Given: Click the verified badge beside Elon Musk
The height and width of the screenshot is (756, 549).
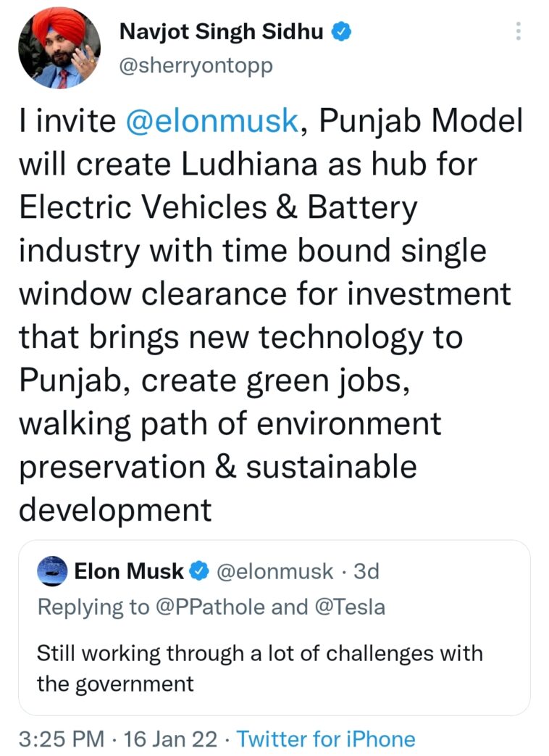Looking at the screenshot, I should click(199, 572).
